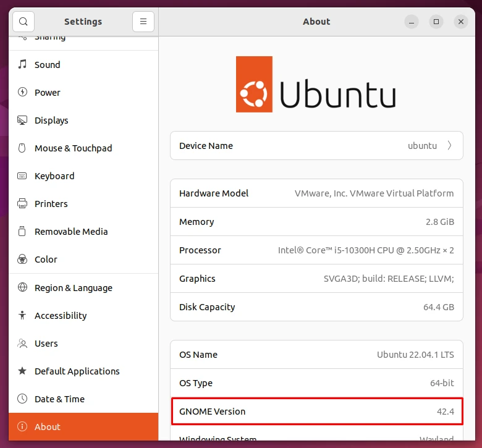This screenshot has height=448, width=482.
Task: Click the About info icon
Action: pos(22,426)
